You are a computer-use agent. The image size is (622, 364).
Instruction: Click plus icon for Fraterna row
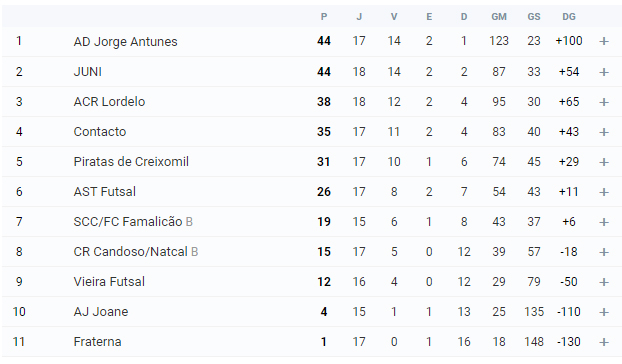pos(604,342)
